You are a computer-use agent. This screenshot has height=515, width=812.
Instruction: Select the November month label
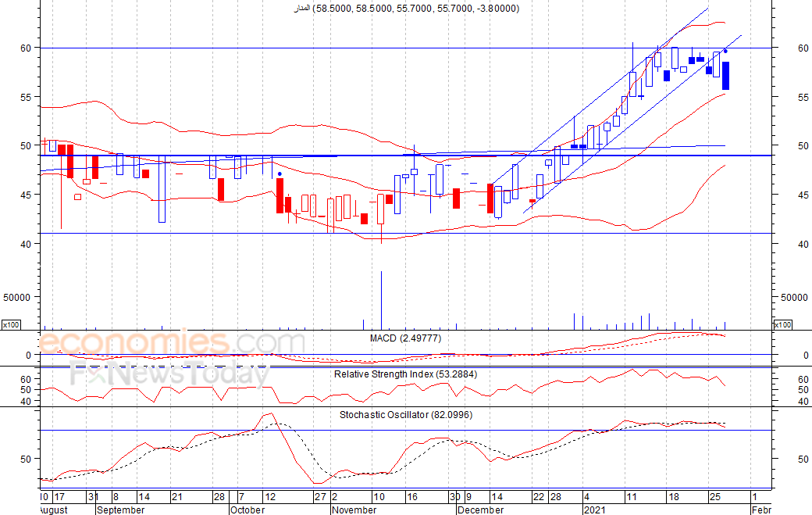coord(354,510)
